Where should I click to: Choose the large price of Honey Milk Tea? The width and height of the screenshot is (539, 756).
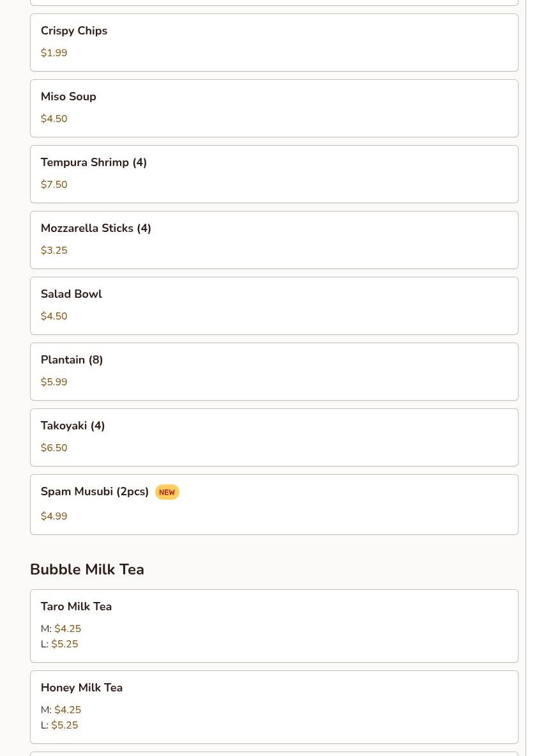click(65, 725)
